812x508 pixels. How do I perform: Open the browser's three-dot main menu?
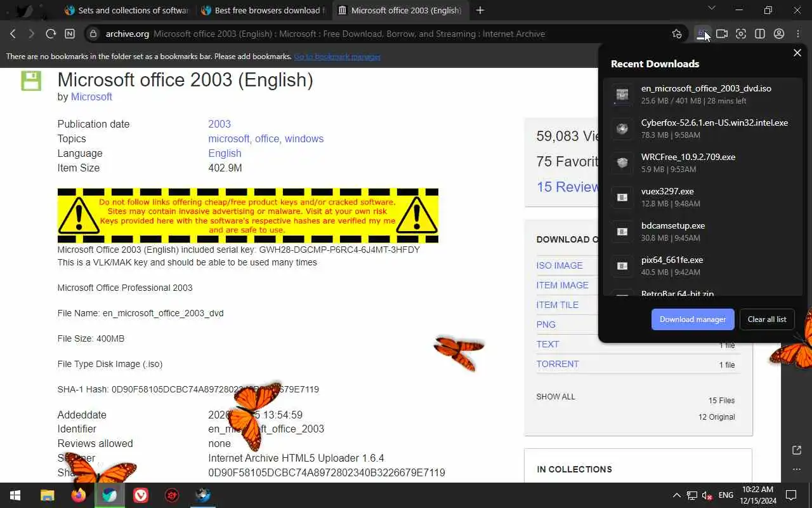pyautogui.click(x=798, y=34)
